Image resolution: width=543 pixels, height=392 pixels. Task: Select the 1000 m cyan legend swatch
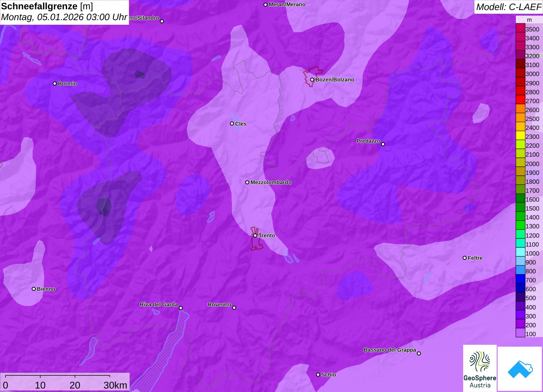click(520, 252)
